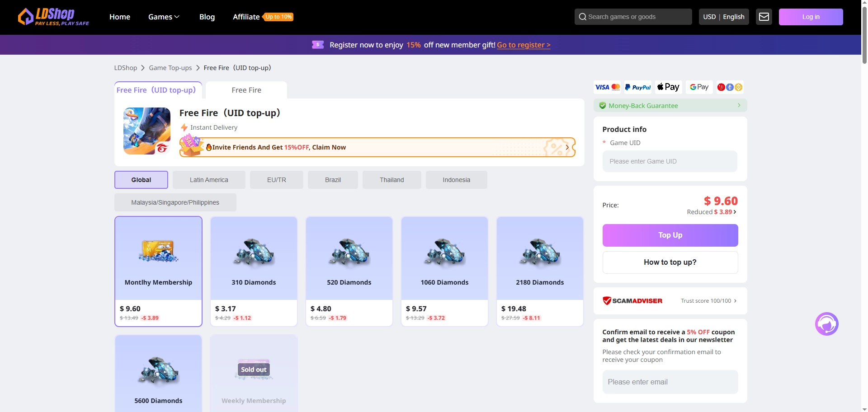868x412 pixels.
Task: Choose the Monthly Membership $9.60 card
Action: point(158,271)
